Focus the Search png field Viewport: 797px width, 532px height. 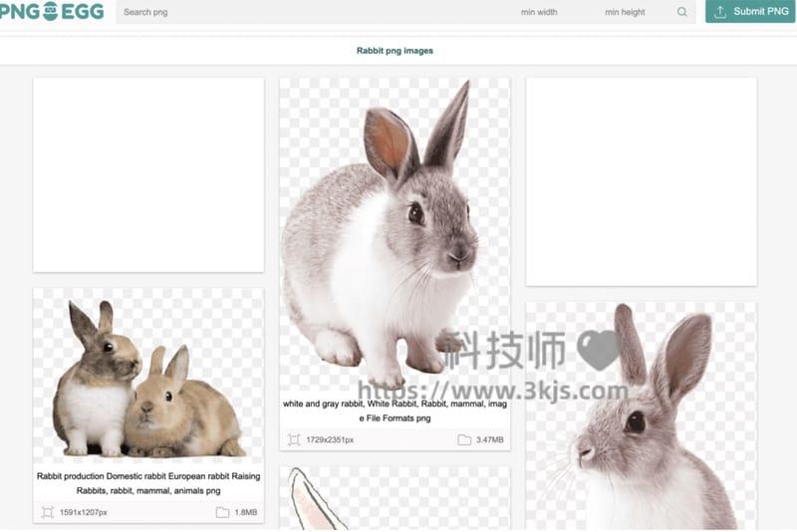click(315, 12)
